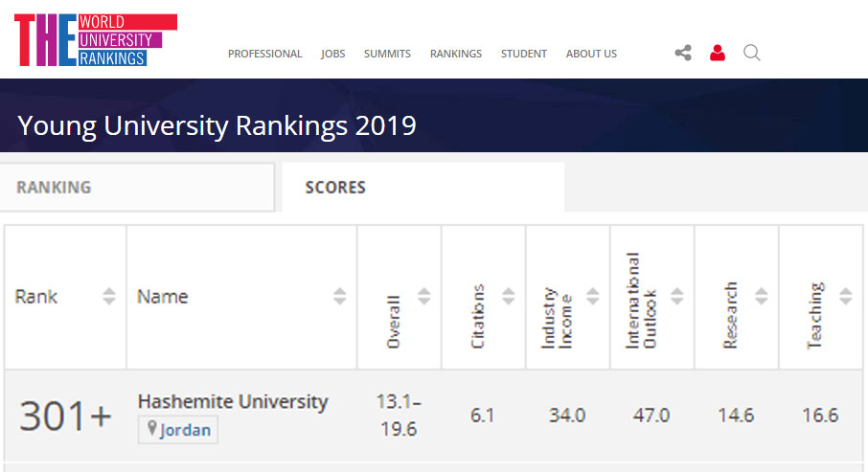
Task: Open the Hashemite University link
Action: (x=233, y=401)
